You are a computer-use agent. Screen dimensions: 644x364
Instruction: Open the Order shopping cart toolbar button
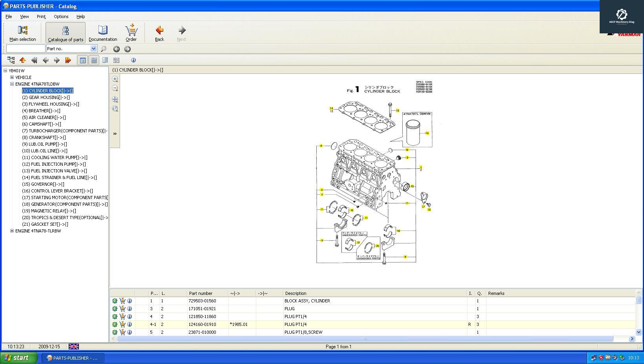(x=131, y=33)
